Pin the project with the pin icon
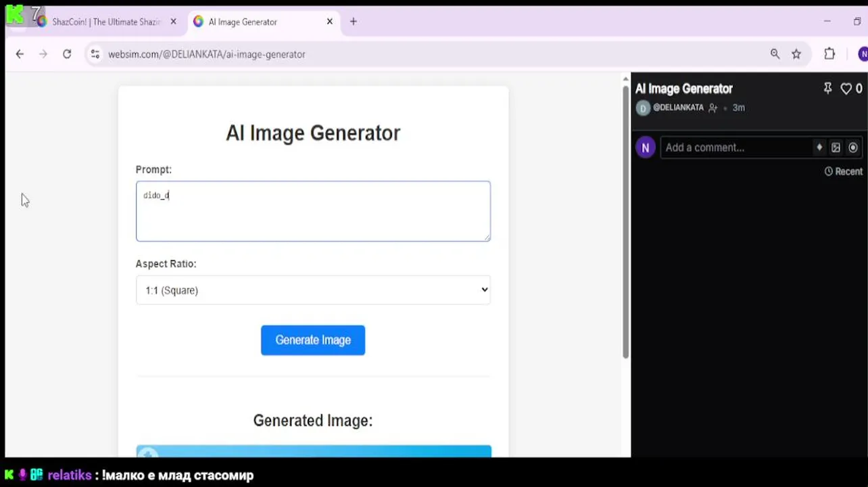Screen dimensions: 868x487 pyautogui.click(x=827, y=89)
